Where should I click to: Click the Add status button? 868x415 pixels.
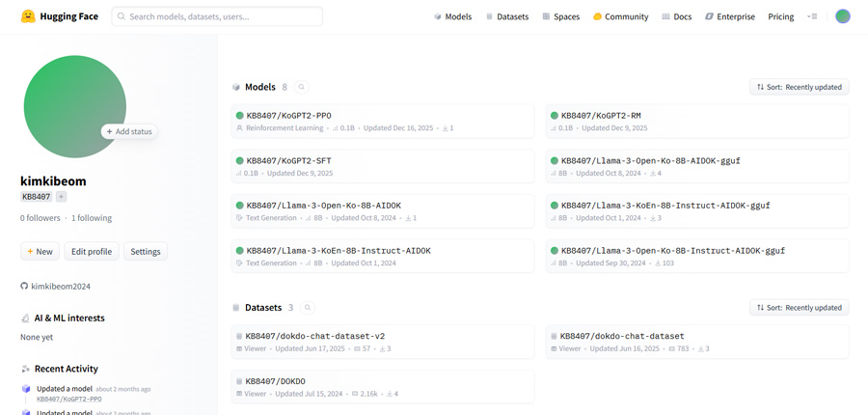[129, 131]
